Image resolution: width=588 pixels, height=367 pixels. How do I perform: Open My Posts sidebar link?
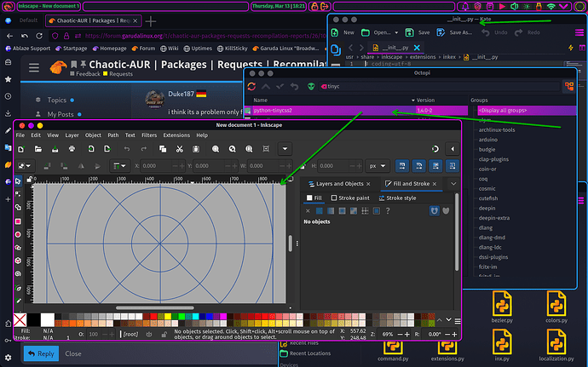(60, 114)
